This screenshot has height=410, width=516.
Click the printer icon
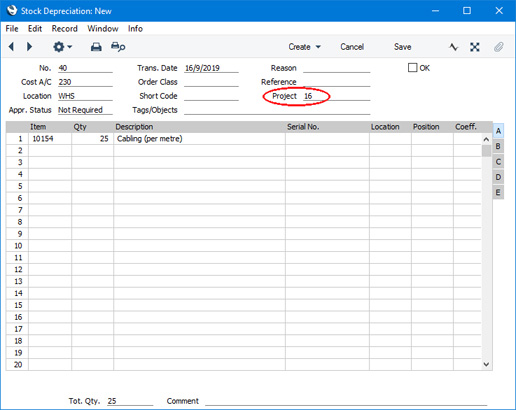click(x=96, y=47)
